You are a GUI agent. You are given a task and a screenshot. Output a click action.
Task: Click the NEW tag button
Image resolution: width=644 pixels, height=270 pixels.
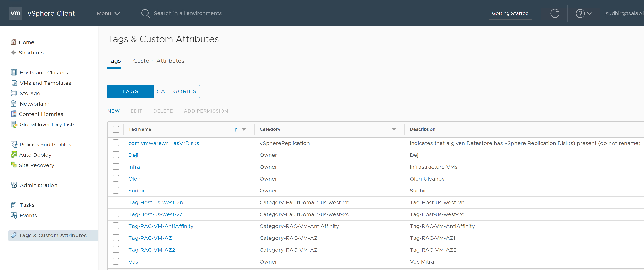click(113, 111)
